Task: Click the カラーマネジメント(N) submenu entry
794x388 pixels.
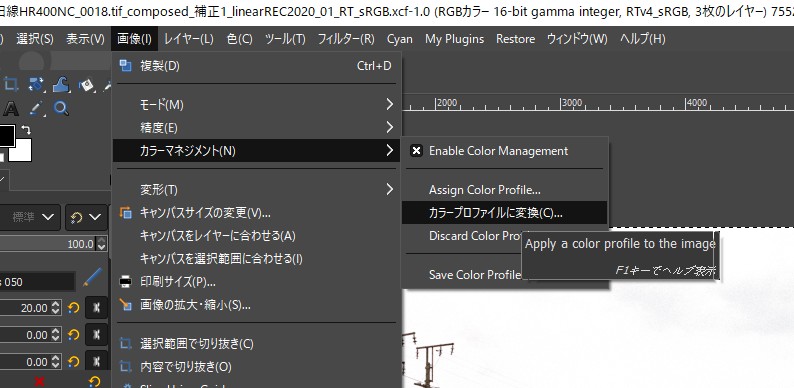Action: click(x=257, y=150)
